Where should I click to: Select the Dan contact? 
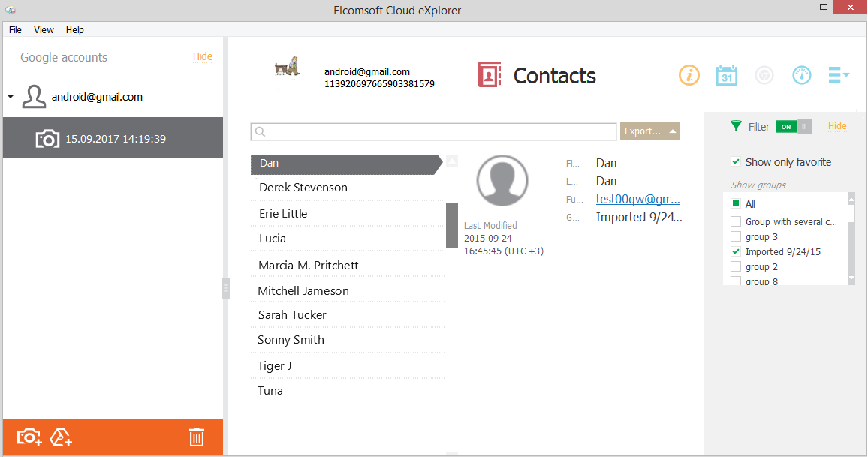tap(347, 164)
